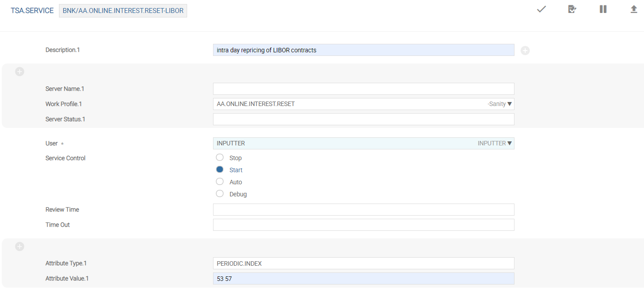
Task: Click the TSA.SERVICE header label
Action: tap(32, 11)
